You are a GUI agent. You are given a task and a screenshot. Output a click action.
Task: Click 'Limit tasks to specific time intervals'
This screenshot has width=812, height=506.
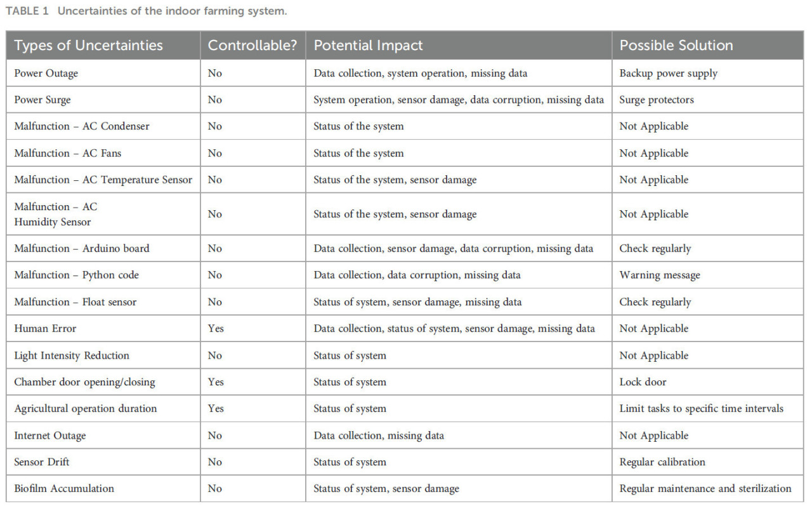click(702, 409)
